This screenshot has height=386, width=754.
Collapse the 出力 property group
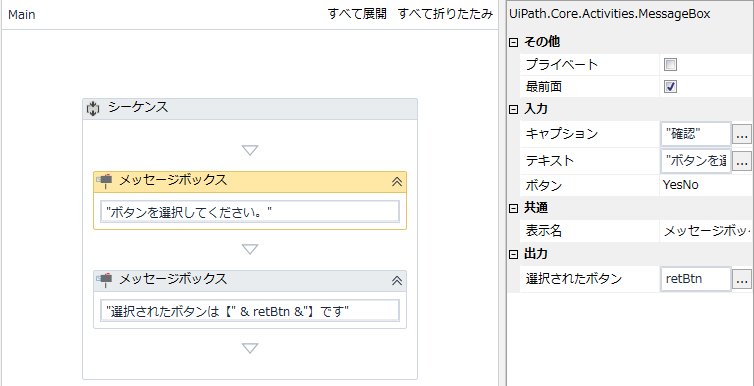click(x=514, y=254)
